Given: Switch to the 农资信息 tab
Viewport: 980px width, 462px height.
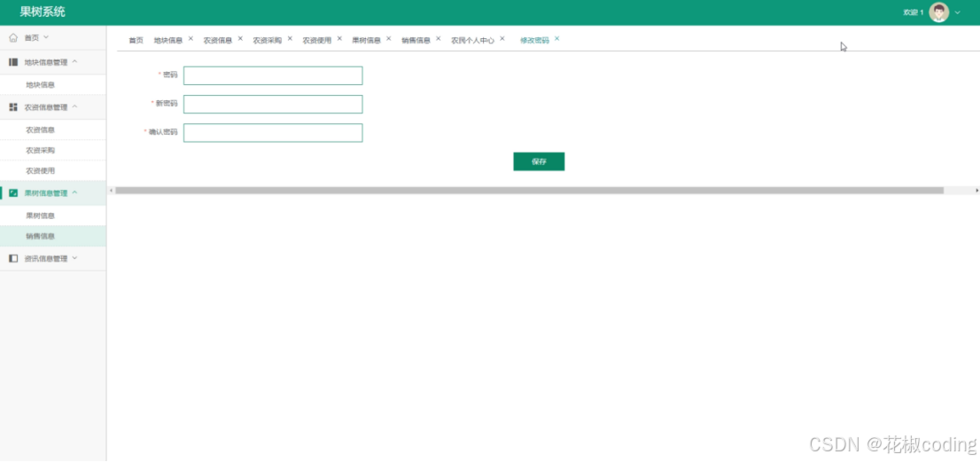Looking at the screenshot, I should (217, 40).
